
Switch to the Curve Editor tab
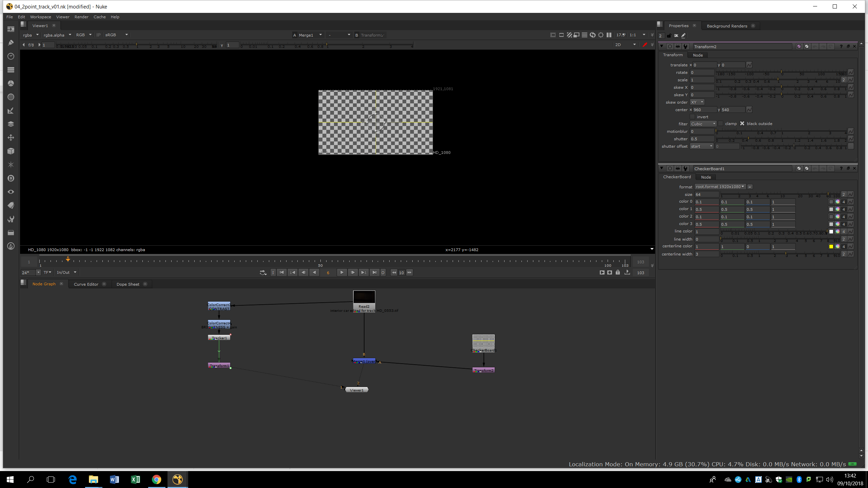pyautogui.click(x=86, y=284)
